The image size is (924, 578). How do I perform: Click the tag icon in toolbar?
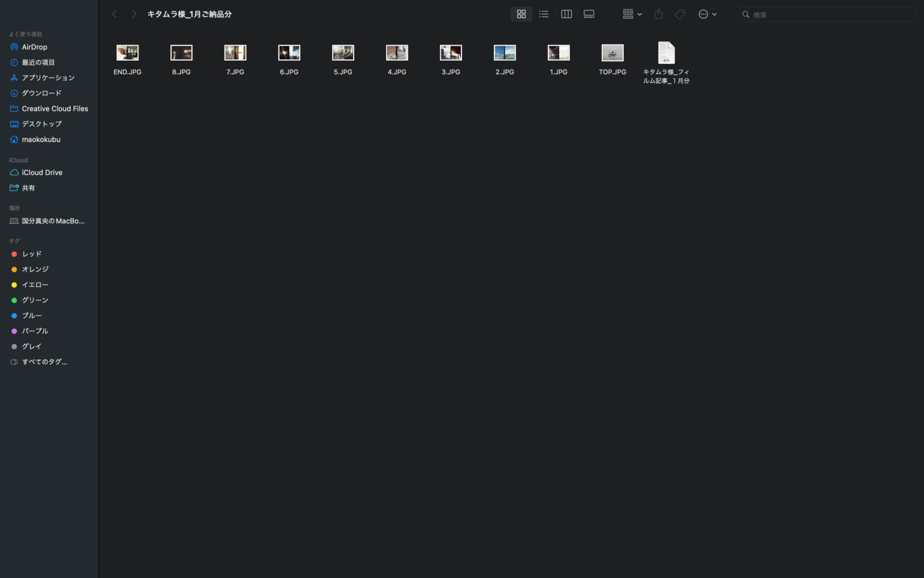coord(680,14)
